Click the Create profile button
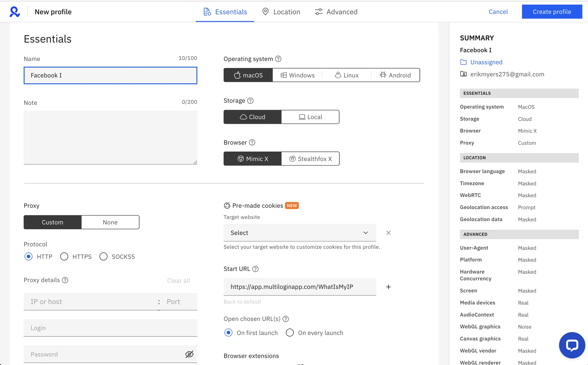This screenshot has width=588, height=365. click(x=552, y=12)
